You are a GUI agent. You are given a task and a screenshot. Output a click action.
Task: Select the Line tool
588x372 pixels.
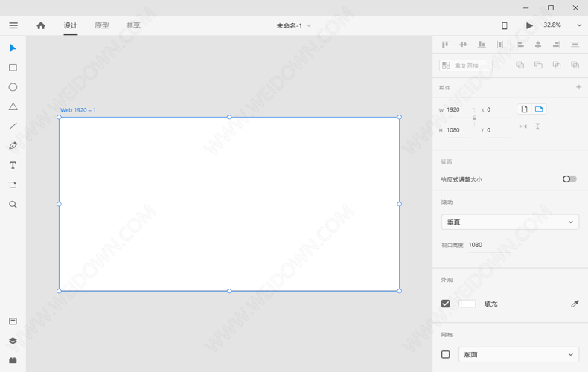pos(13,126)
